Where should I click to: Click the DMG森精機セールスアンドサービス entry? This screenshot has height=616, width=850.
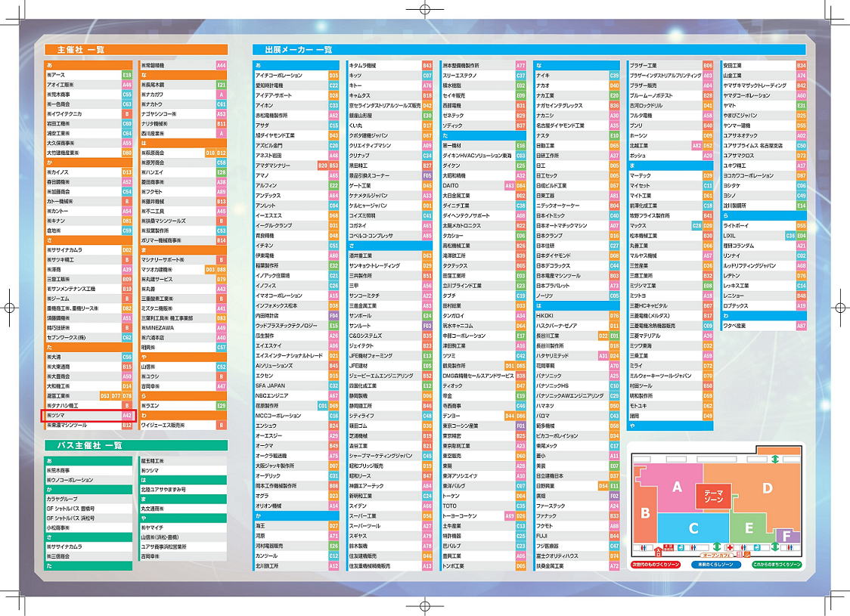(x=483, y=376)
